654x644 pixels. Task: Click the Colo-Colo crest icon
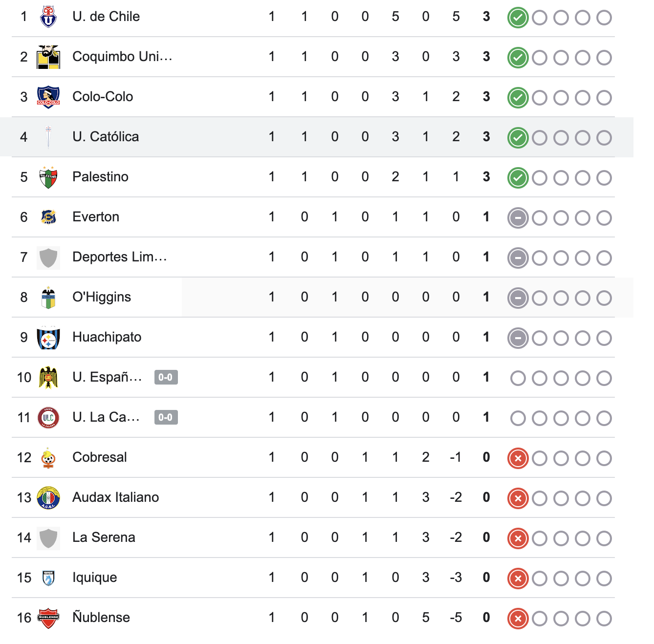(48, 96)
